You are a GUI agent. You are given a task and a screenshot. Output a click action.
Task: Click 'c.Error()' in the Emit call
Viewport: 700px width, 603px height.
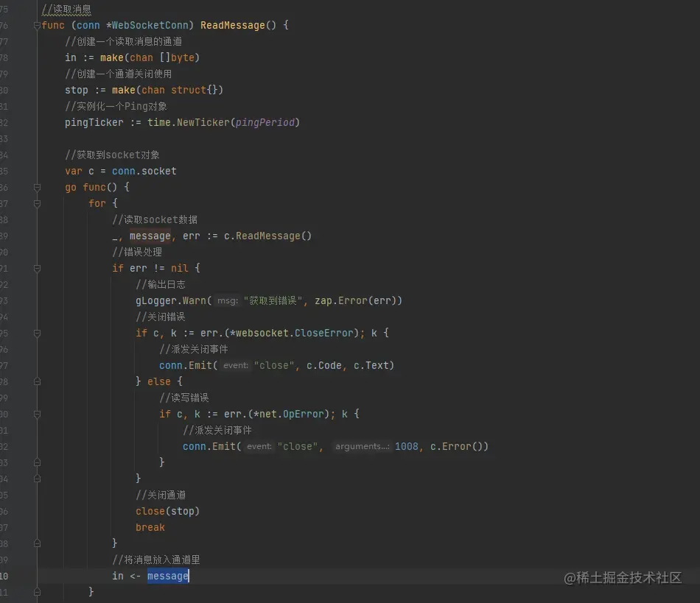(x=456, y=446)
